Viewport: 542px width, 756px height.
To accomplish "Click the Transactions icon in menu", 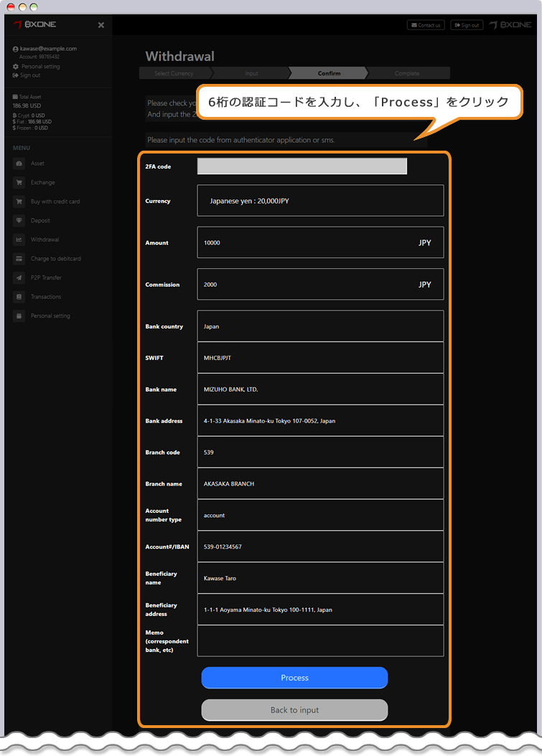I will click(19, 297).
